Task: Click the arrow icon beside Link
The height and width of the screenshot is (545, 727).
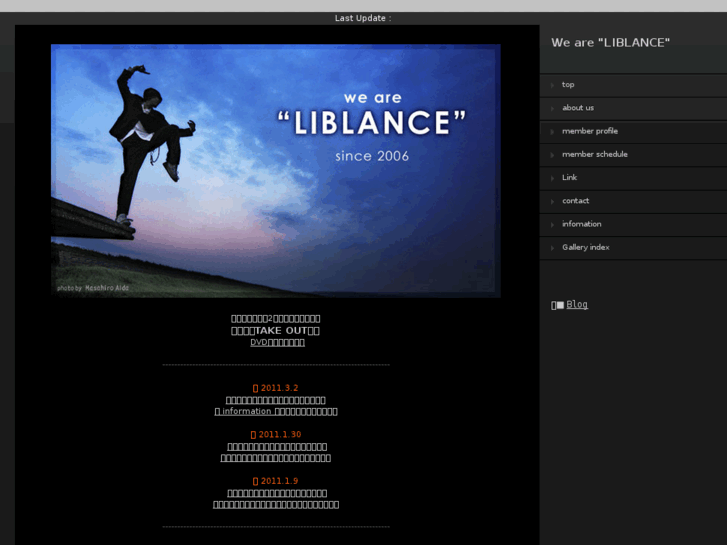Action: point(552,178)
